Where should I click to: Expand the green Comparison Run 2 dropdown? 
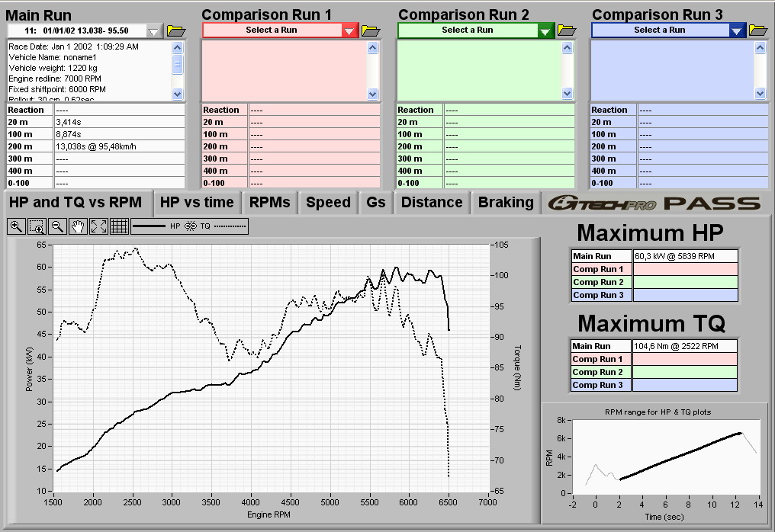click(545, 31)
